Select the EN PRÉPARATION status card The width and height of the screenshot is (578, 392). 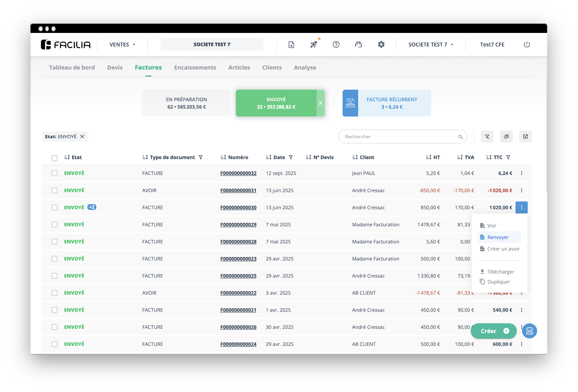click(186, 103)
